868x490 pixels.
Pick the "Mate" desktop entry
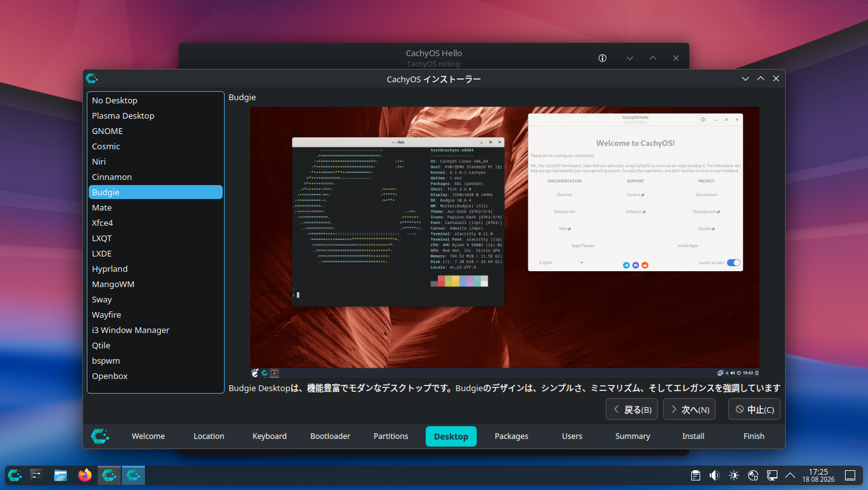(156, 207)
